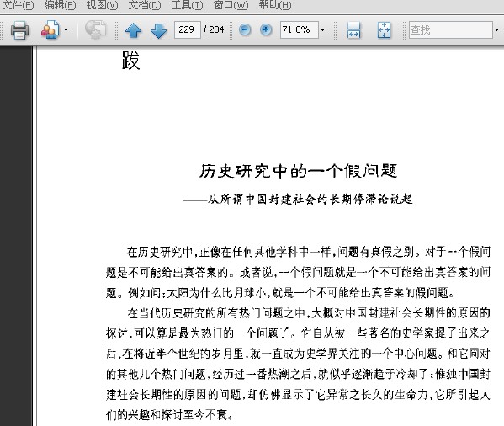Open the 文件(F) menu
This screenshot has width=504, height=426.
point(18,5)
